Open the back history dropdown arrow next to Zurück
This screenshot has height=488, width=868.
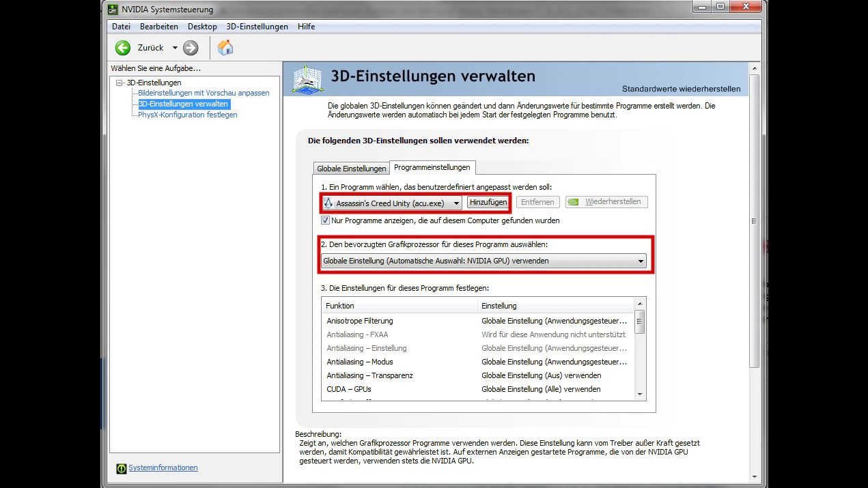(x=175, y=48)
